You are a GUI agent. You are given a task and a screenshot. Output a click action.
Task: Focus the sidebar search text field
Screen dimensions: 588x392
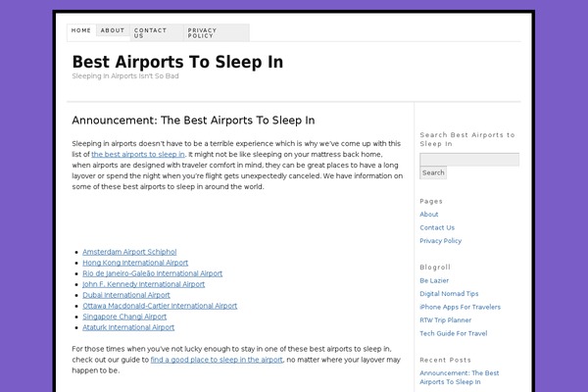point(468,159)
